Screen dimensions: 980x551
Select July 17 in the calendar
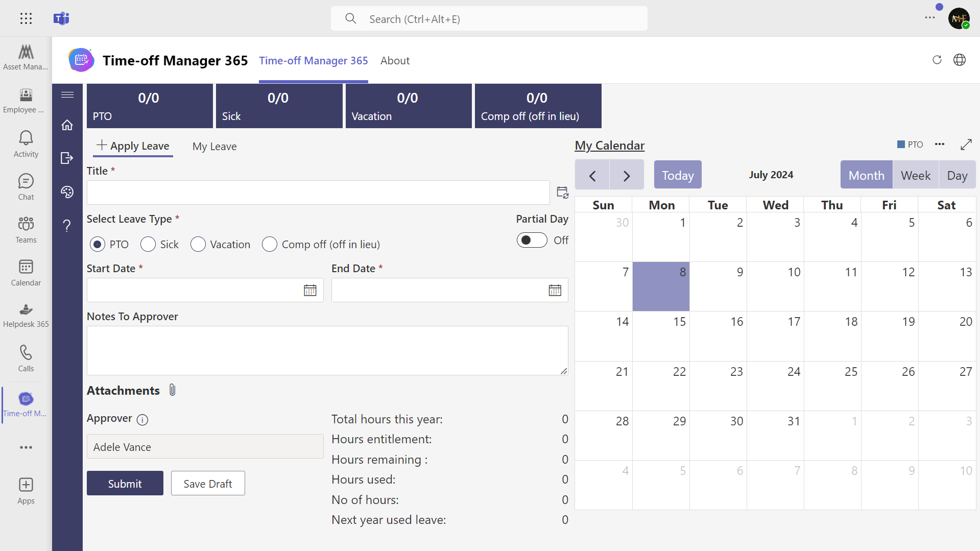[x=775, y=336]
